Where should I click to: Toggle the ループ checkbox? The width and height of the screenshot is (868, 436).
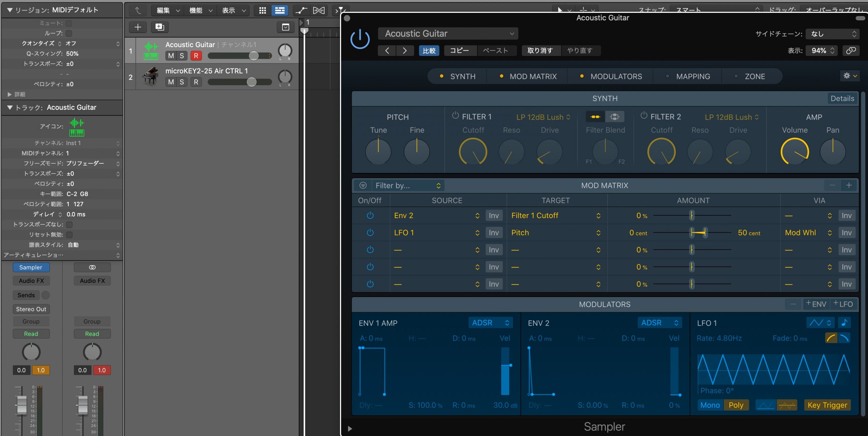click(x=69, y=33)
